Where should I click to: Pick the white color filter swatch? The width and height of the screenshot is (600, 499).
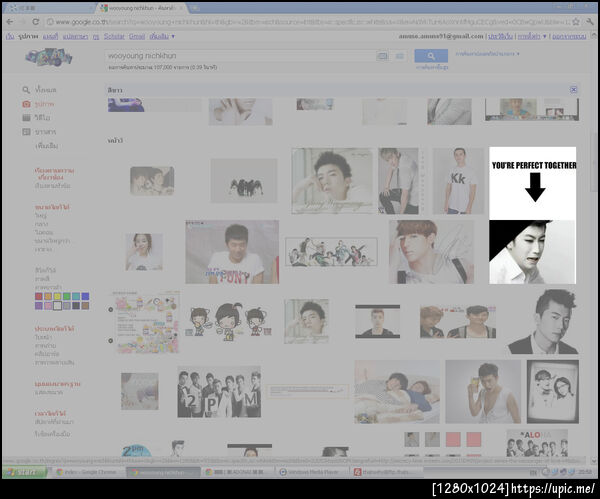(57, 306)
